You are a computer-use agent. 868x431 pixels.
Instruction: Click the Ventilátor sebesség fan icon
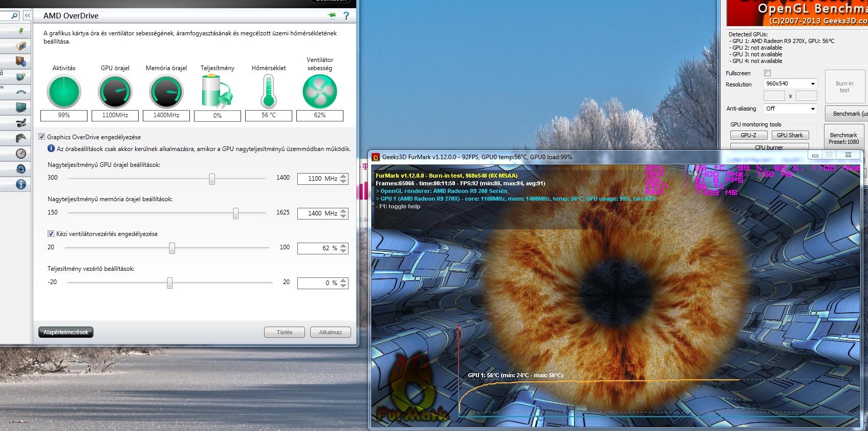point(320,92)
